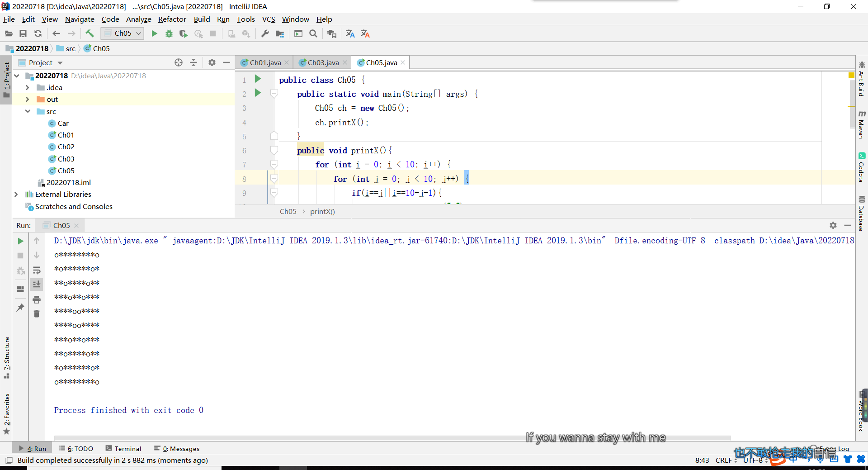This screenshot has width=868, height=470.
Task: Click the Save All disk icon
Action: 23,33
